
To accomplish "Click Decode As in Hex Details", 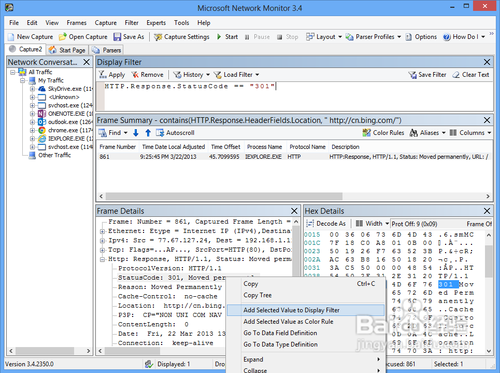I will click(x=327, y=224).
